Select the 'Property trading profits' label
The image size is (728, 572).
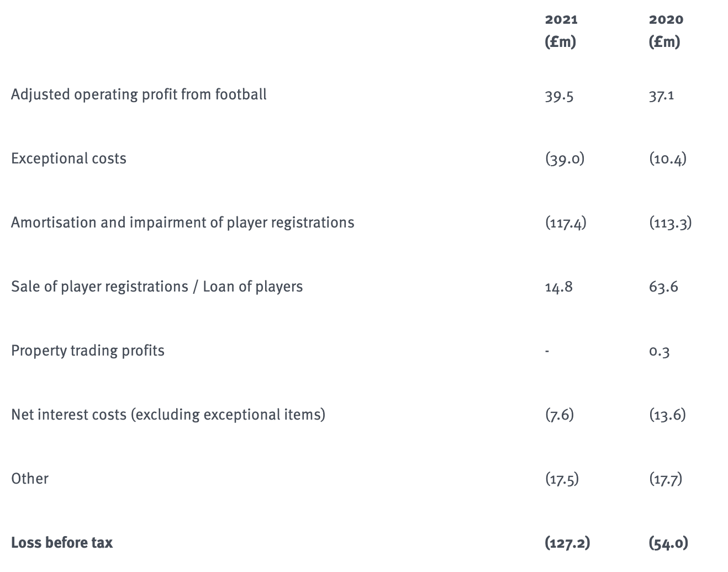[x=88, y=351]
